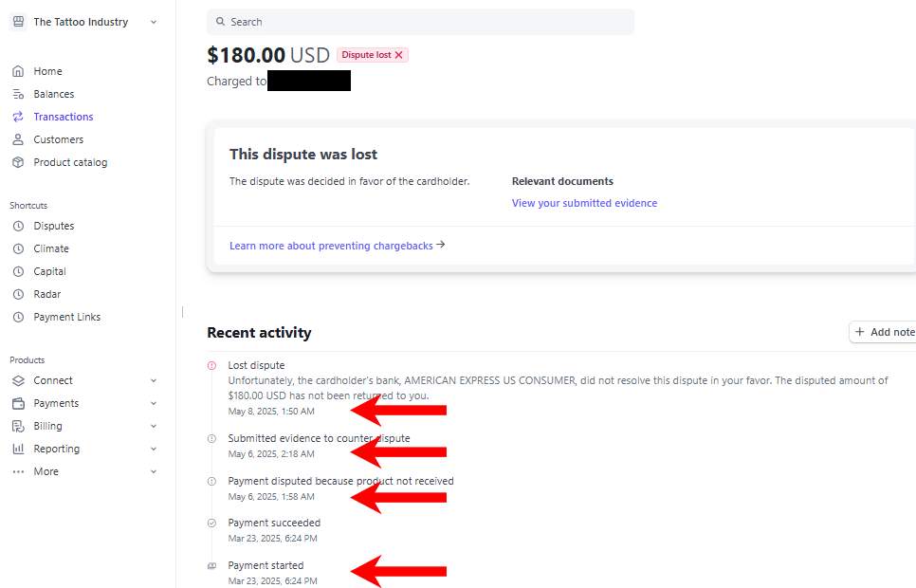
Task: Click the Payments wallet icon
Action: pyautogui.click(x=17, y=403)
